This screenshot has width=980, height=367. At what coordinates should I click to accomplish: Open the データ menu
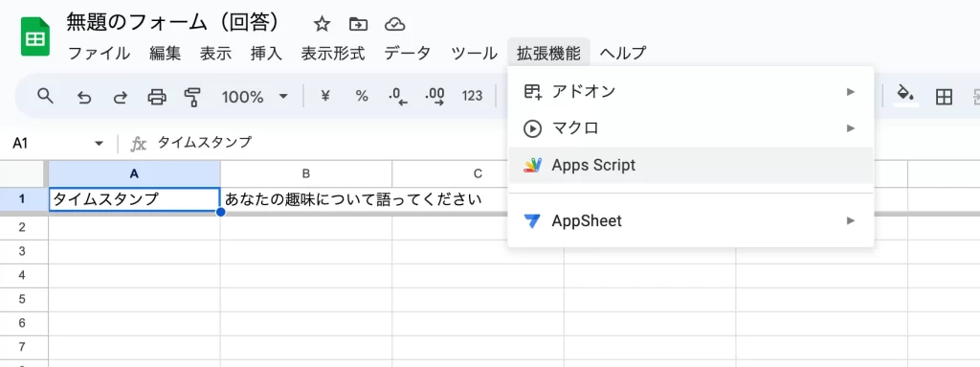point(407,54)
